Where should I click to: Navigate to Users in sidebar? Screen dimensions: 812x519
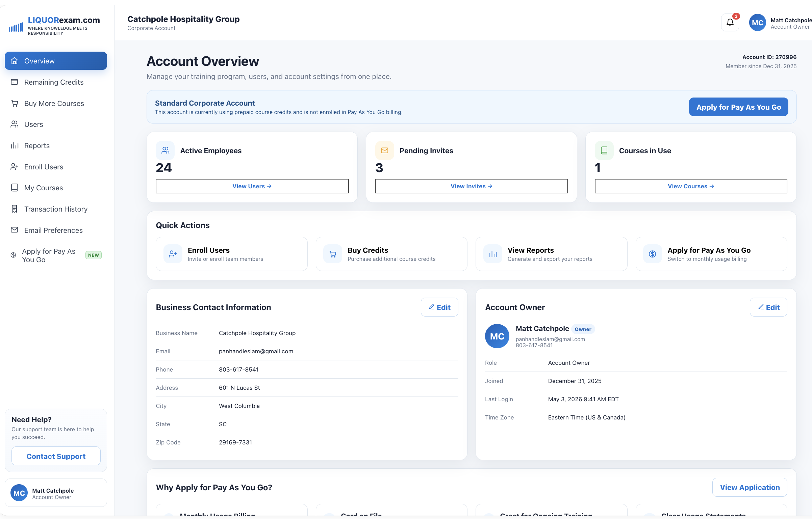[x=56, y=124]
